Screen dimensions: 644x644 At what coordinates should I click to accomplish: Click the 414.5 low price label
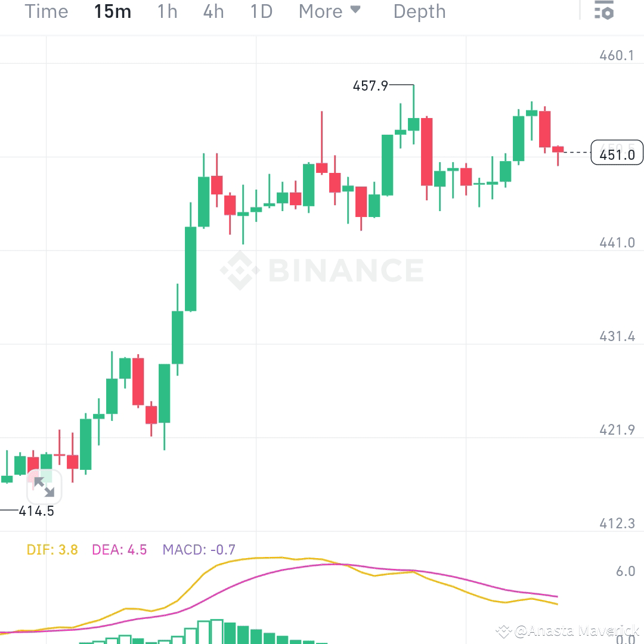36,510
